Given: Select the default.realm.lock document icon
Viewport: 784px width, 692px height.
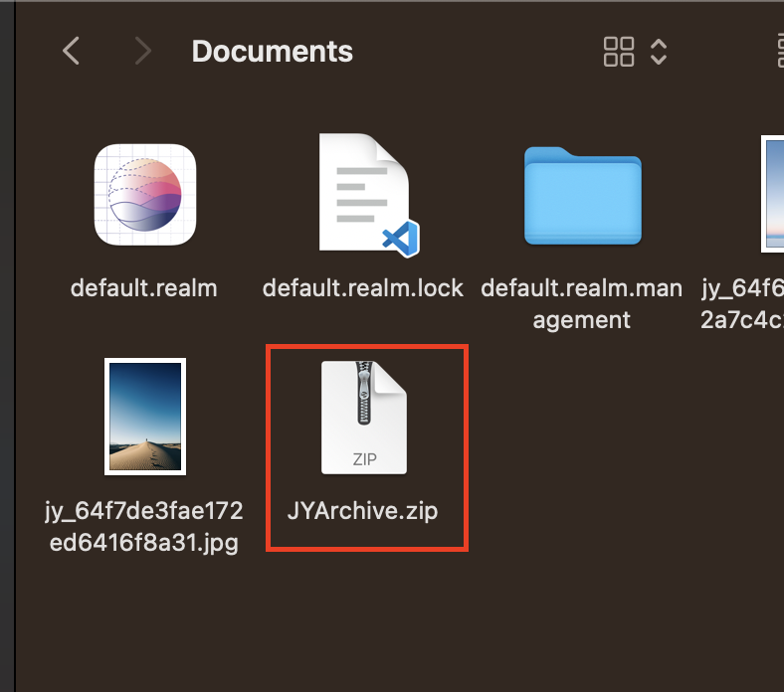Looking at the screenshot, I should tap(369, 195).
